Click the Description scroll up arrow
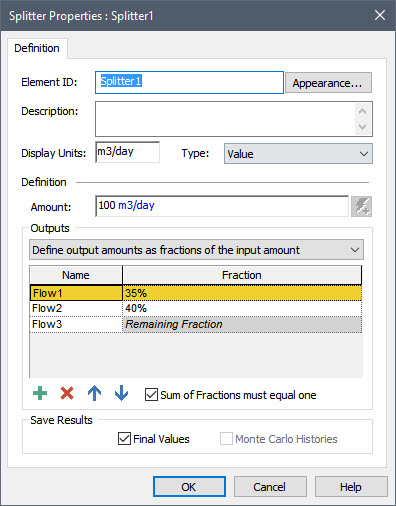 tap(363, 111)
